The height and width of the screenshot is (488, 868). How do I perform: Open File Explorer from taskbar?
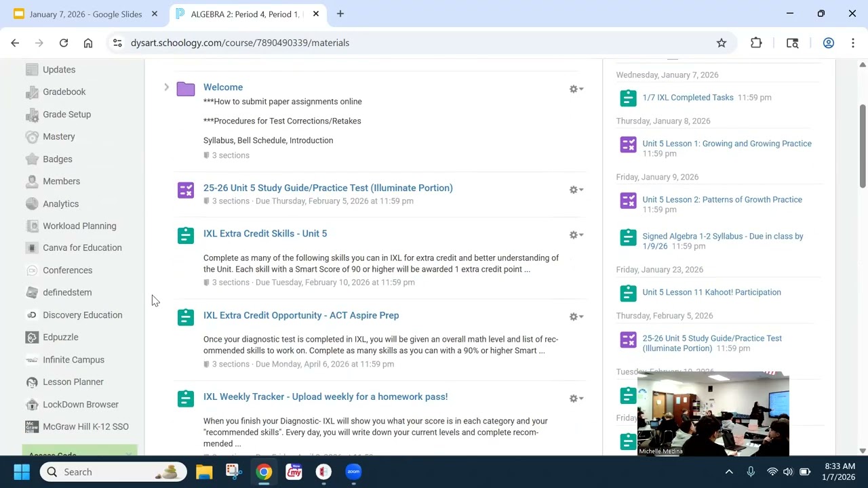pyautogui.click(x=204, y=472)
